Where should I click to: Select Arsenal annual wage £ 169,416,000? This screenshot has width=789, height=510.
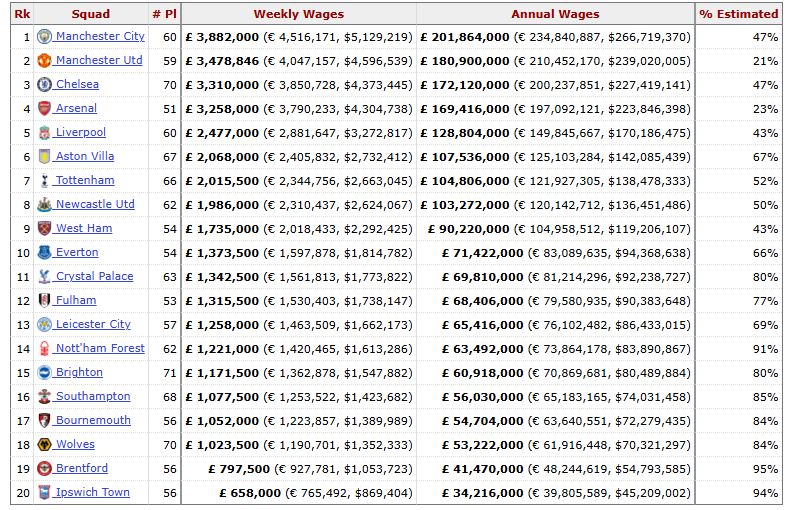tap(465, 109)
